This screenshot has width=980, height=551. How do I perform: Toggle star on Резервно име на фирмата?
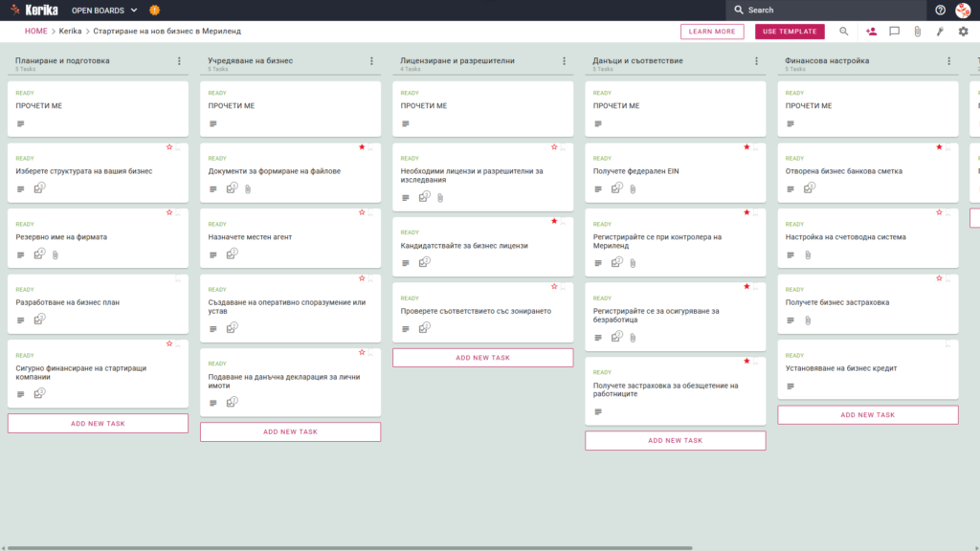pyautogui.click(x=169, y=213)
